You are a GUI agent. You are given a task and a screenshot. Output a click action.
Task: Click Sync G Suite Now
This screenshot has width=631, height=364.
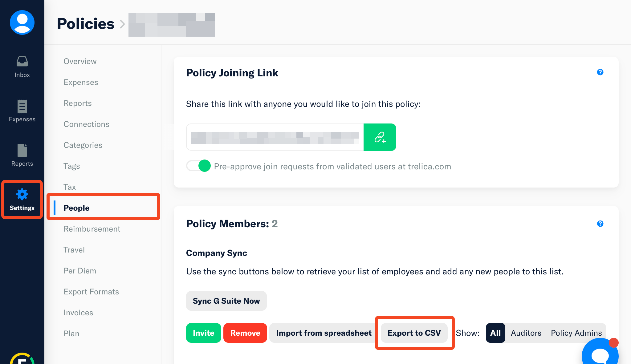click(x=226, y=301)
